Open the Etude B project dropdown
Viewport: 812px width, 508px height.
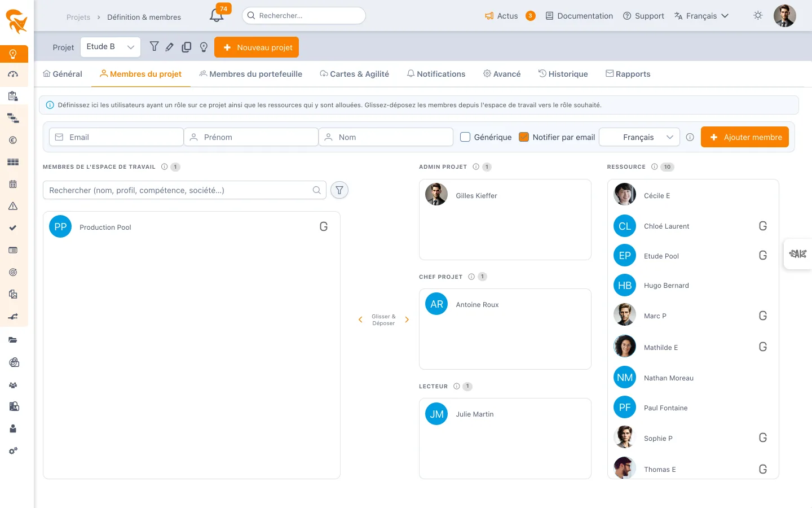click(111, 47)
